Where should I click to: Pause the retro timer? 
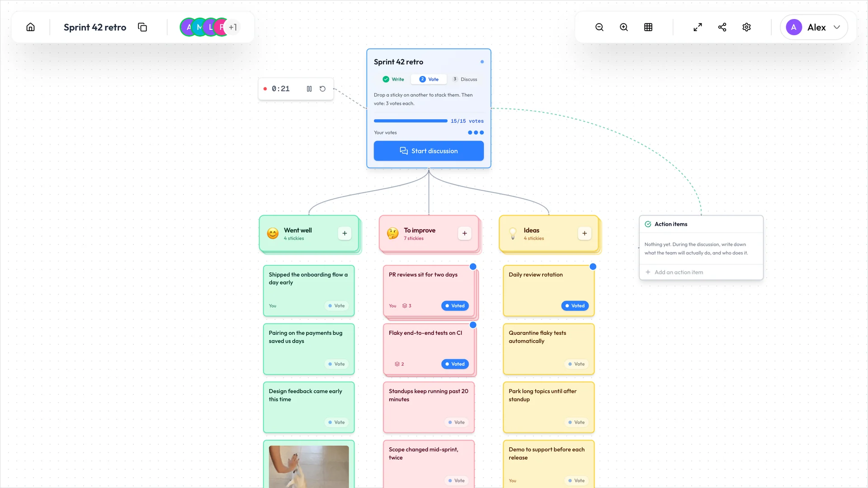[309, 89]
